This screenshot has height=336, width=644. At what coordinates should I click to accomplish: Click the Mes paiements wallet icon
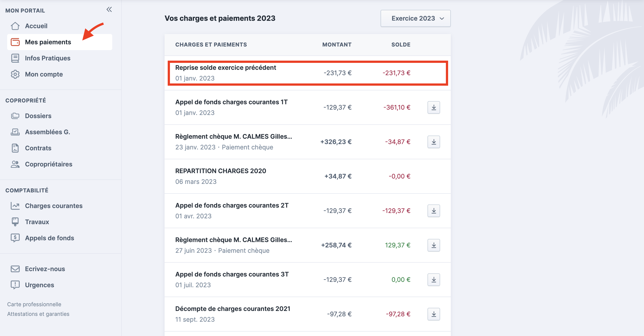pyautogui.click(x=15, y=42)
